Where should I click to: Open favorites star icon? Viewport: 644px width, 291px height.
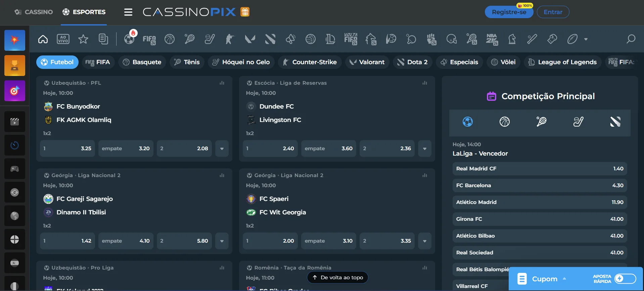pyautogui.click(x=83, y=39)
